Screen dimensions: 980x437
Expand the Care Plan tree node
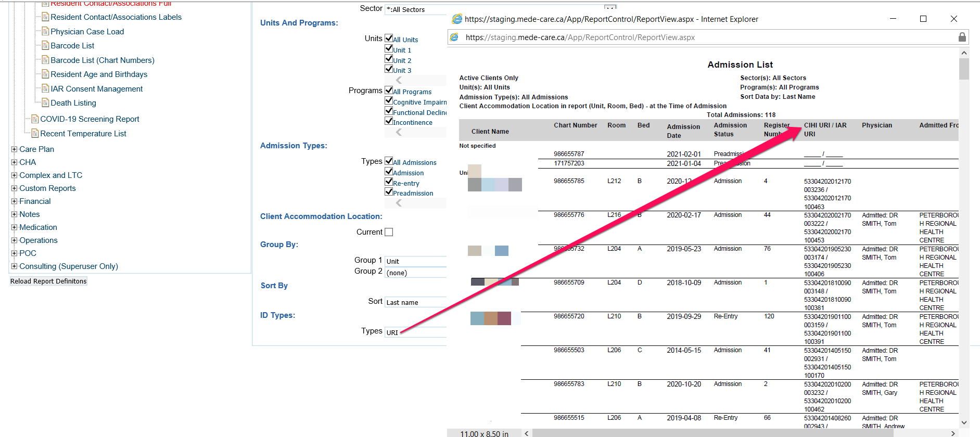(x=14, y=149)
